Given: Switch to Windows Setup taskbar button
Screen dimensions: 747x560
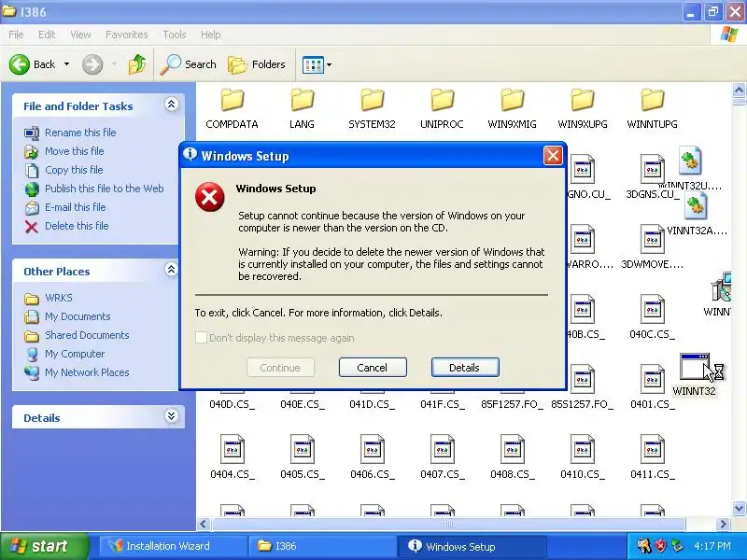Looking at the screenshot, I should 471,546.
